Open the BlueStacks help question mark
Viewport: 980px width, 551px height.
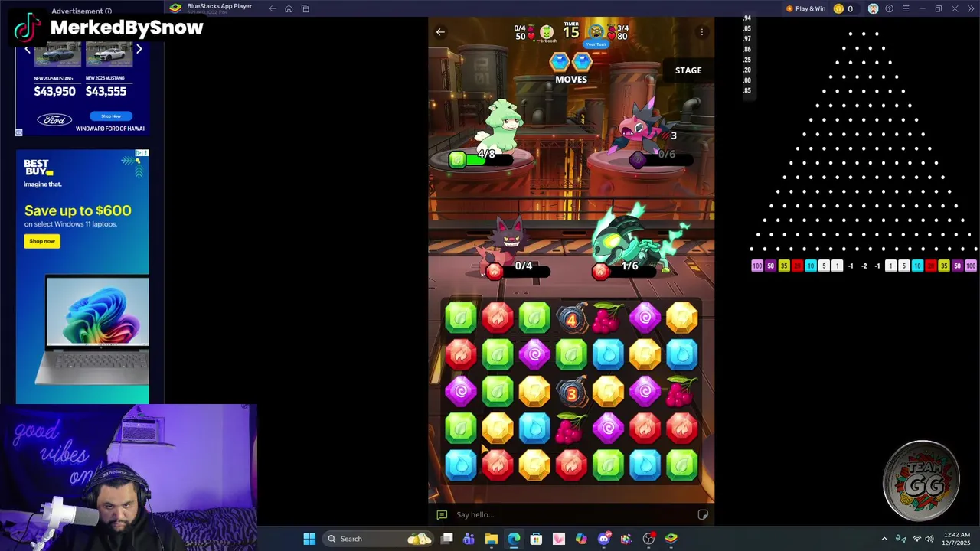point(889,8)
